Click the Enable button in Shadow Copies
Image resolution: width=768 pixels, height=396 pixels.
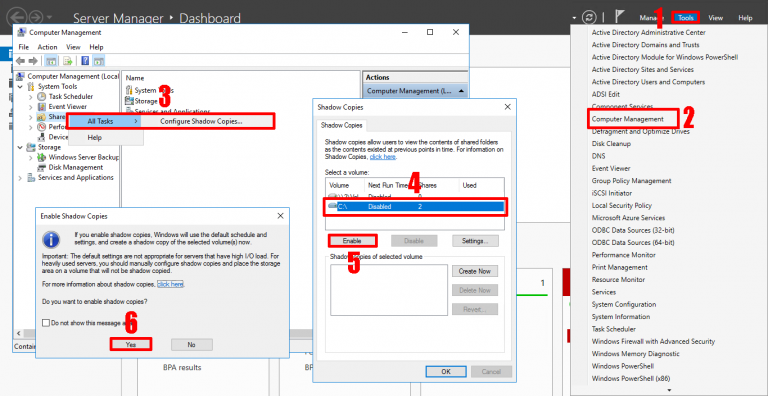(x=352, y=241)
